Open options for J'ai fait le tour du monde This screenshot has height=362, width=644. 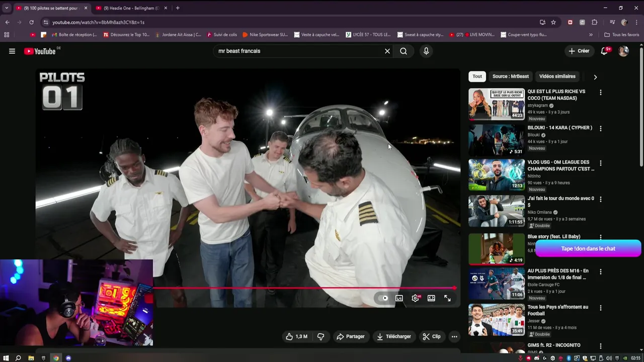pyautogui.click(x=600, y=200)
